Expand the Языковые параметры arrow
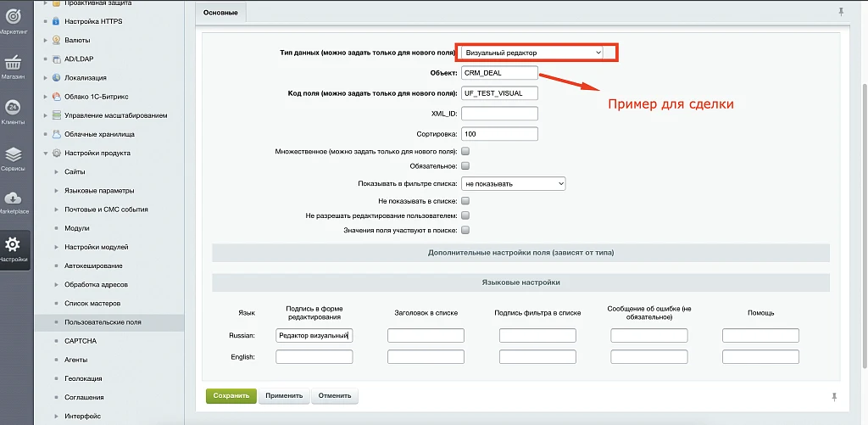 click(57, 191)
